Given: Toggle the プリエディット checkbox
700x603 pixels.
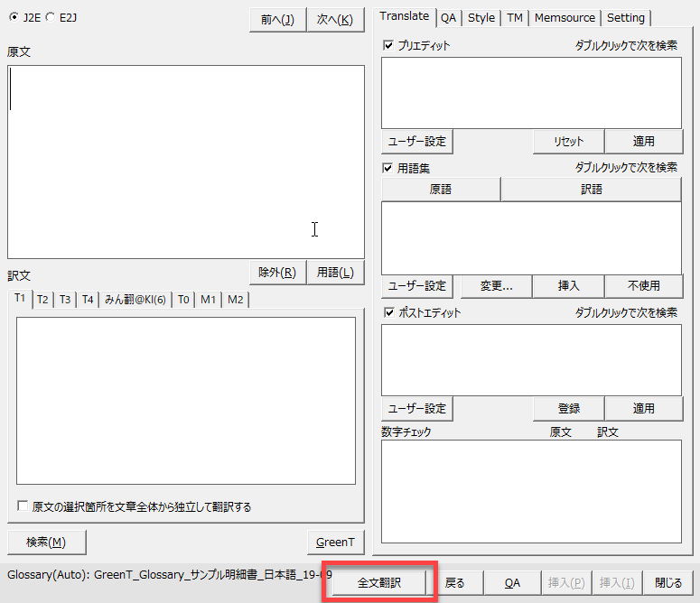Looking at the screenshot, I should click(388, 45).
